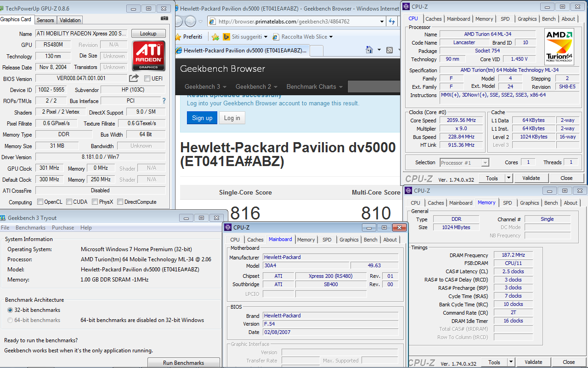This screenshot has height=368, width=588.
Task: Expand the Benchmark Charts nav dropdown
Action: [340, 87]
